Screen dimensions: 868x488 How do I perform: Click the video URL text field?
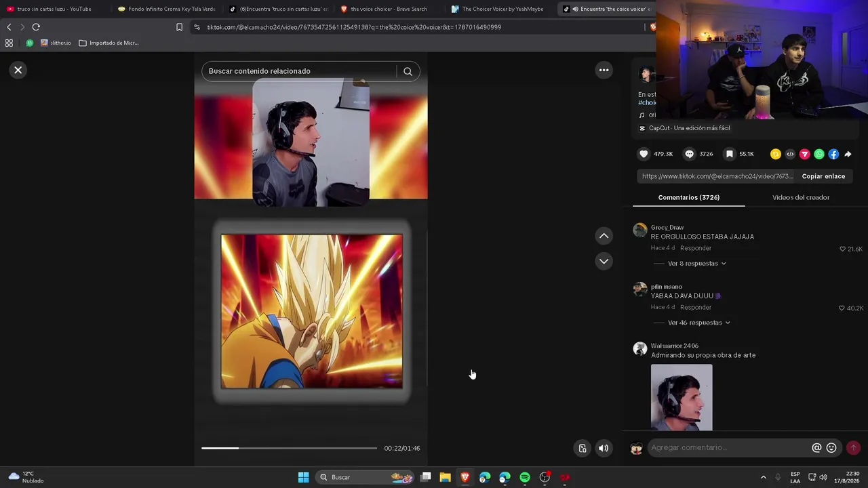pos(717,176)
